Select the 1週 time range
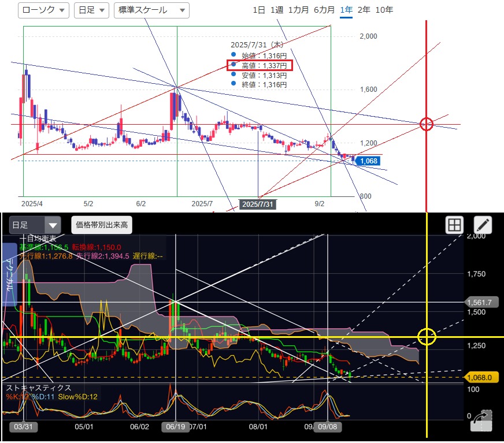The height and width of the screenshot is (443, 504). coord(277,10)
